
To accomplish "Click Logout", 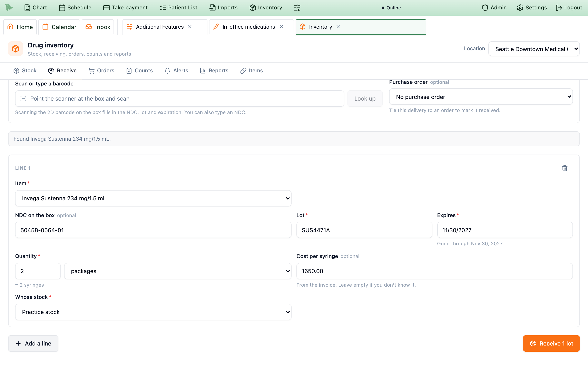I will [569, 8].
